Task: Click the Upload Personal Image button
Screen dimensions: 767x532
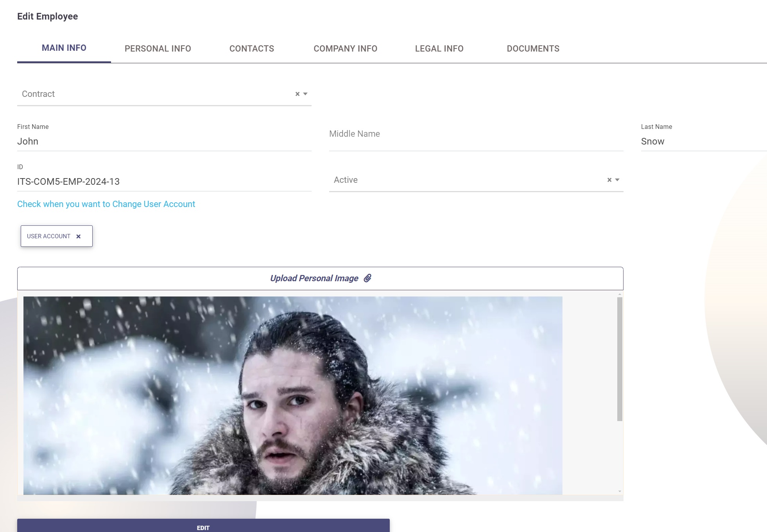Action: 314,278
